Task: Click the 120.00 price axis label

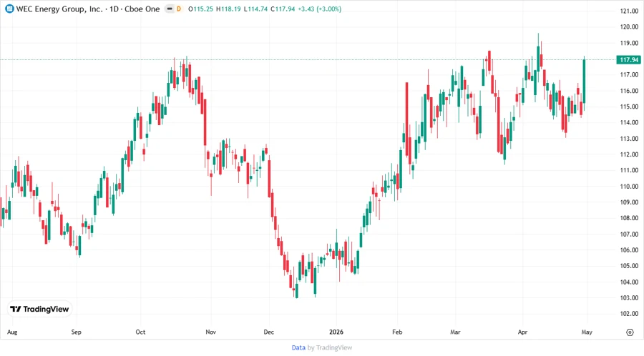Action: pyautogui.click(x=629, y=27)
